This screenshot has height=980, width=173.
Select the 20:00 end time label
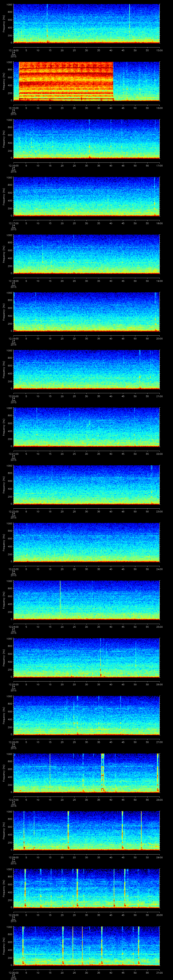(160, 339)
